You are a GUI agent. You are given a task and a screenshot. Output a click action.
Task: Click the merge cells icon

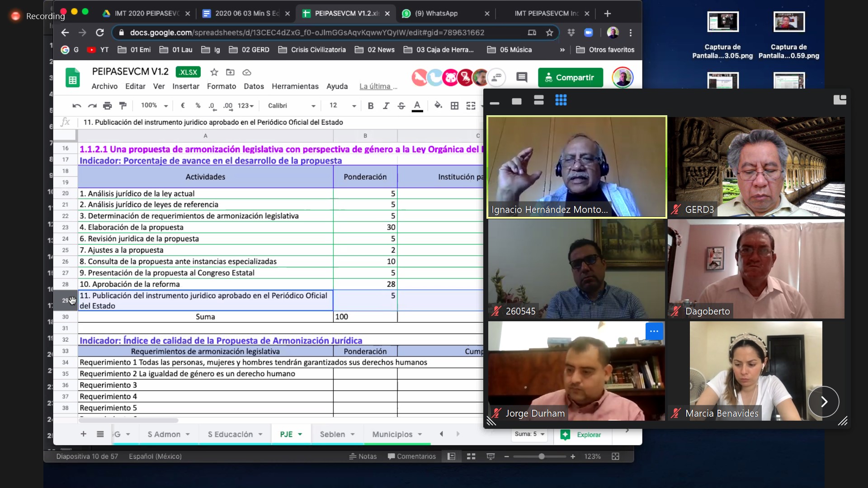click(x=471, y=106)
